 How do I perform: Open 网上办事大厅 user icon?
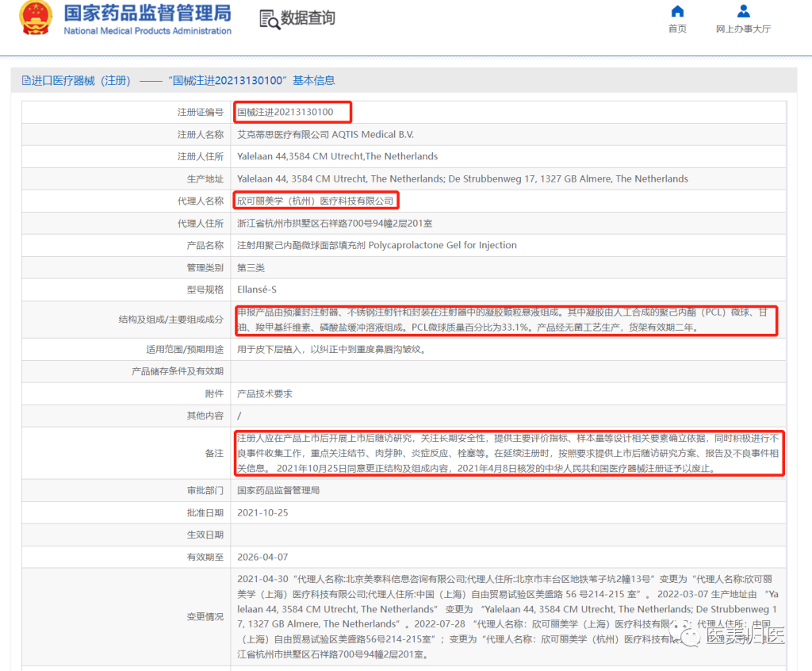coord(744,11)
